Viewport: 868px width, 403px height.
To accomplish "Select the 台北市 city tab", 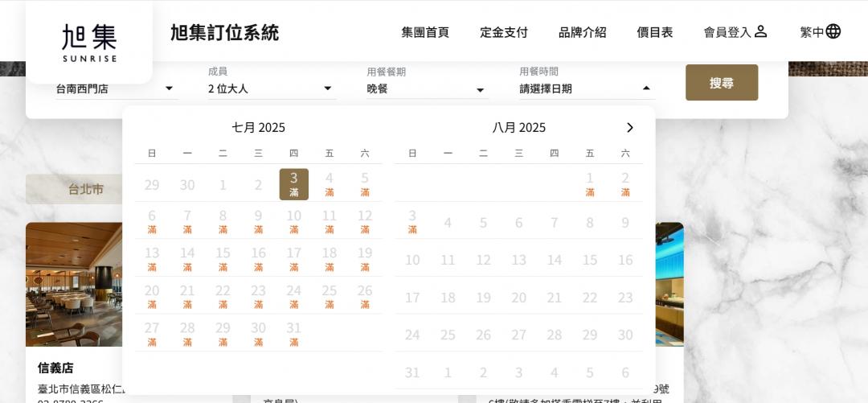I will pyautogui.click(x=74, y=189).
